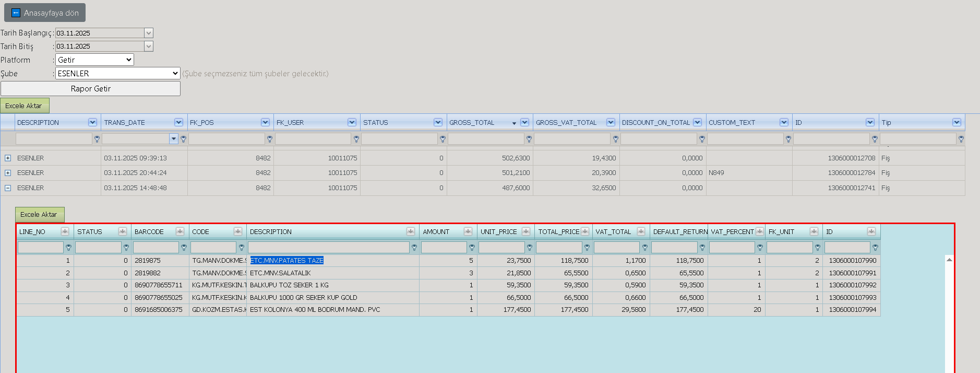The height and width of the screenshot is (373, 980).
Task: Click the filter funnel icon under CUSTOM_TEXT column
Action: (x=788, y=139)
